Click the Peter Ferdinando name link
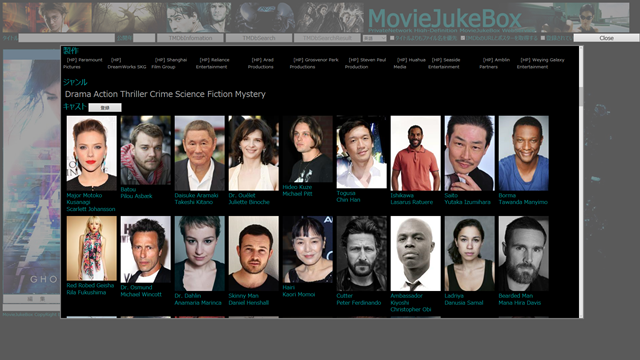This screenshot has height=360, width=640. (x=359, y=302)
